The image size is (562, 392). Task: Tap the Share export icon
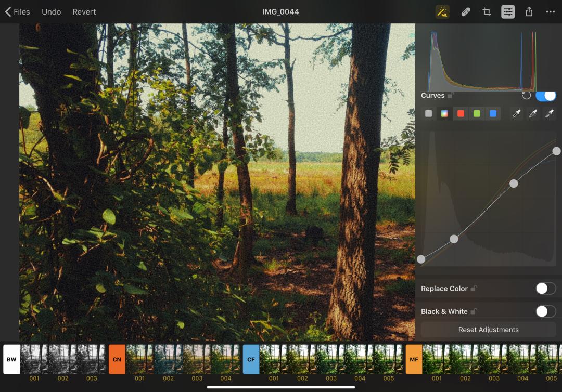pyautogui.click(x=529, y=12)
